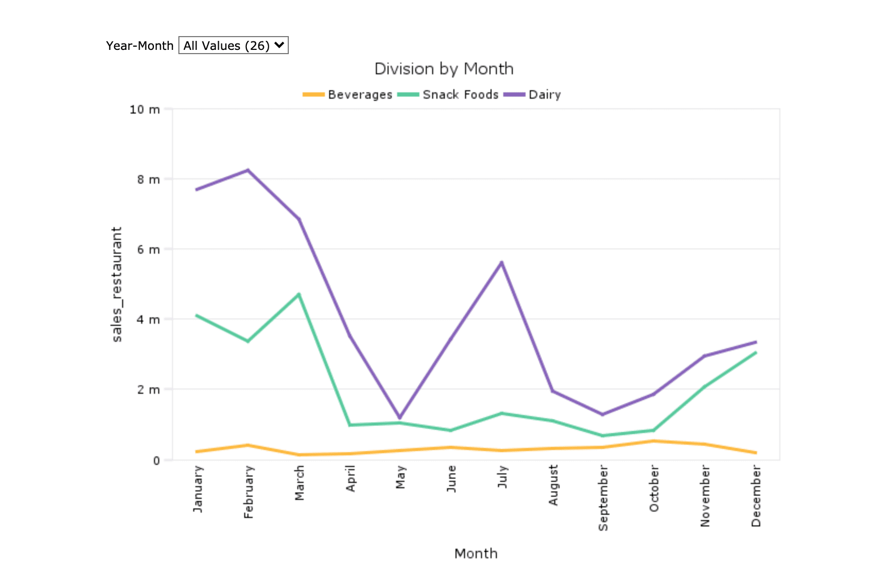Click the purple Dairy legend color swatch
877x588 pixels.
pos(514,94)
